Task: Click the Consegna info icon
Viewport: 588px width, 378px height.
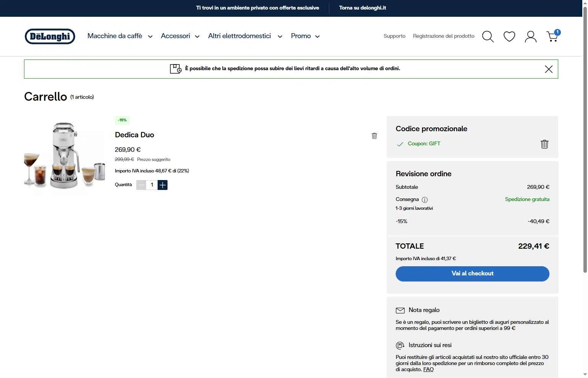Action: 425,199
